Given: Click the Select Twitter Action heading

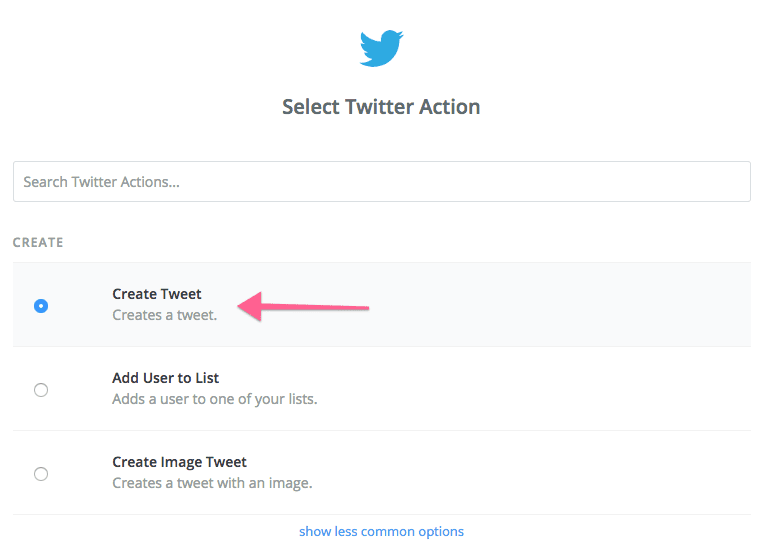Looking at the screenshot, I should coord(381,107).
